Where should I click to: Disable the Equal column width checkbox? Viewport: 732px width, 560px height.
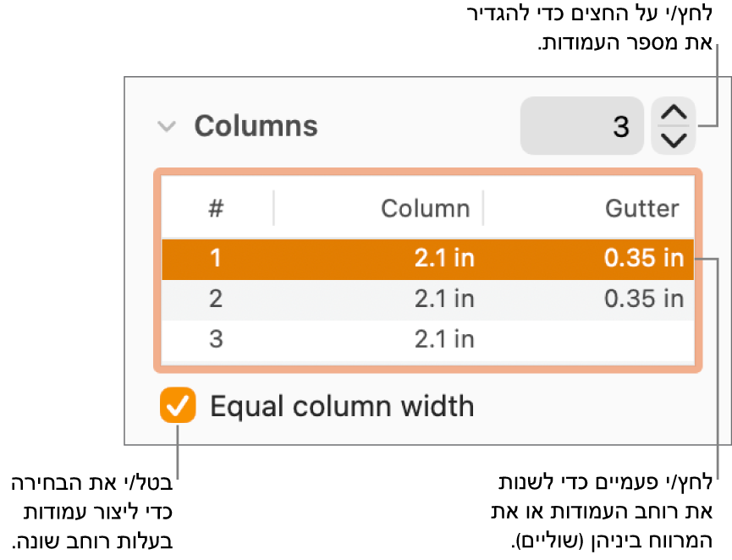point(178,406)
